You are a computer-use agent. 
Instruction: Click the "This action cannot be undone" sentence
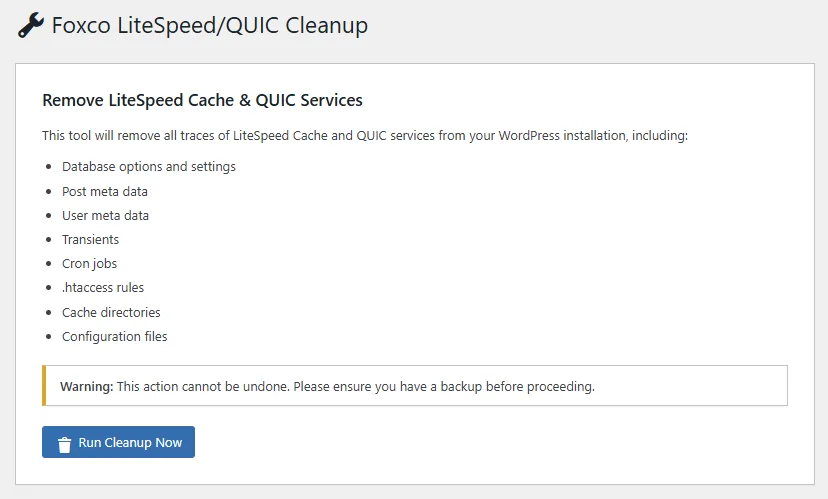pyautogui.click(x=201, y=386)
